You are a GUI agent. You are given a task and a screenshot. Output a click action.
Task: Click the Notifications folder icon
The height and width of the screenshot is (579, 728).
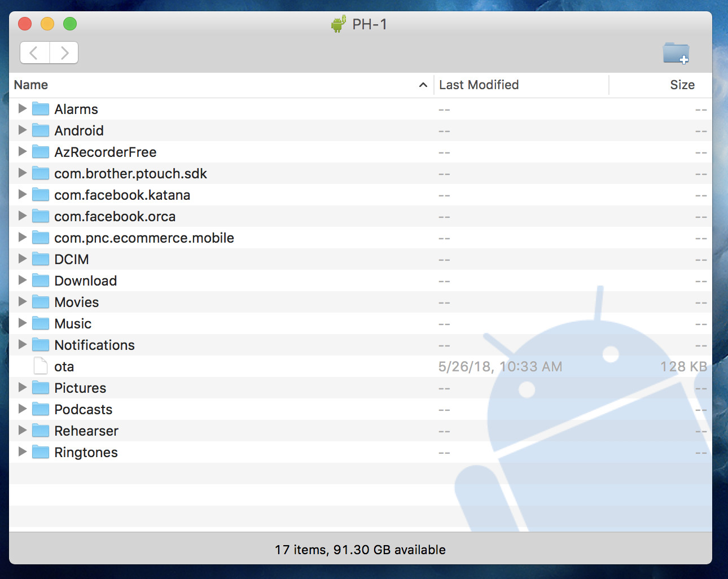tap(41, 344)
